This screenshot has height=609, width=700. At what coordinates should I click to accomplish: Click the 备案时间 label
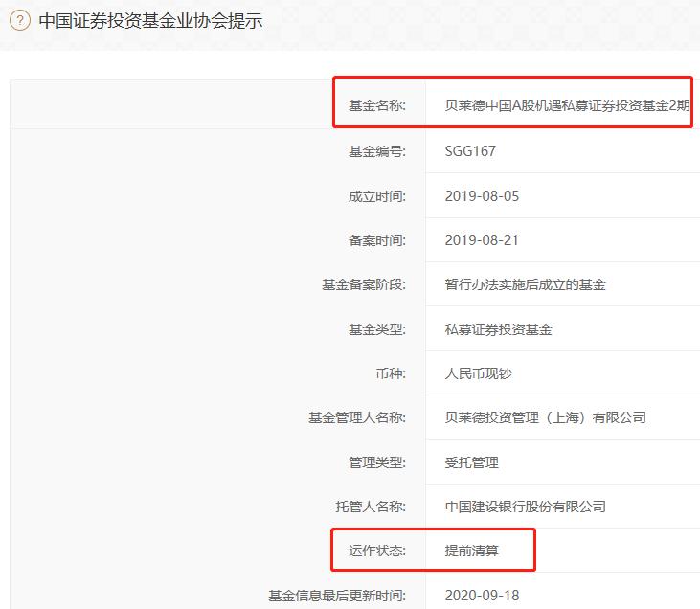377,240
